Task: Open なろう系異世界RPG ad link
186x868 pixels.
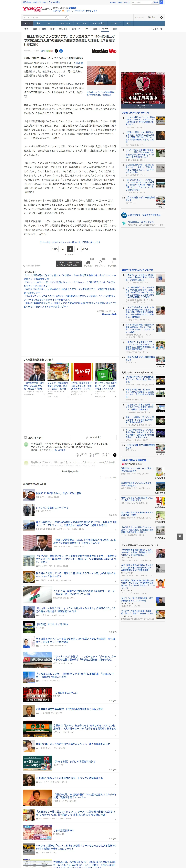Action: click(64, 830)
